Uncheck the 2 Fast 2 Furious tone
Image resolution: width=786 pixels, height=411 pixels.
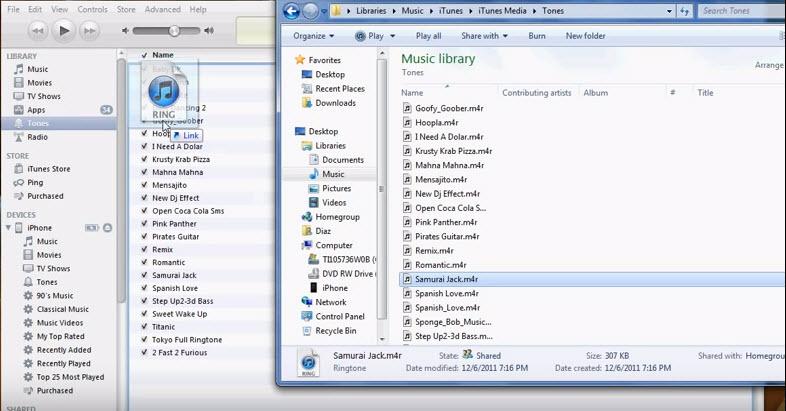(144, 352)
